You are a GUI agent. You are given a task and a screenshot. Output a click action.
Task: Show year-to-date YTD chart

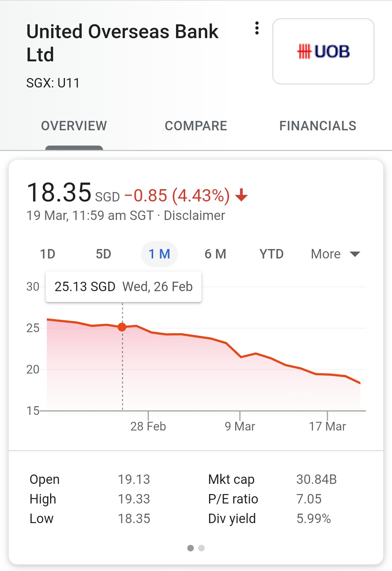pos(271,254)
